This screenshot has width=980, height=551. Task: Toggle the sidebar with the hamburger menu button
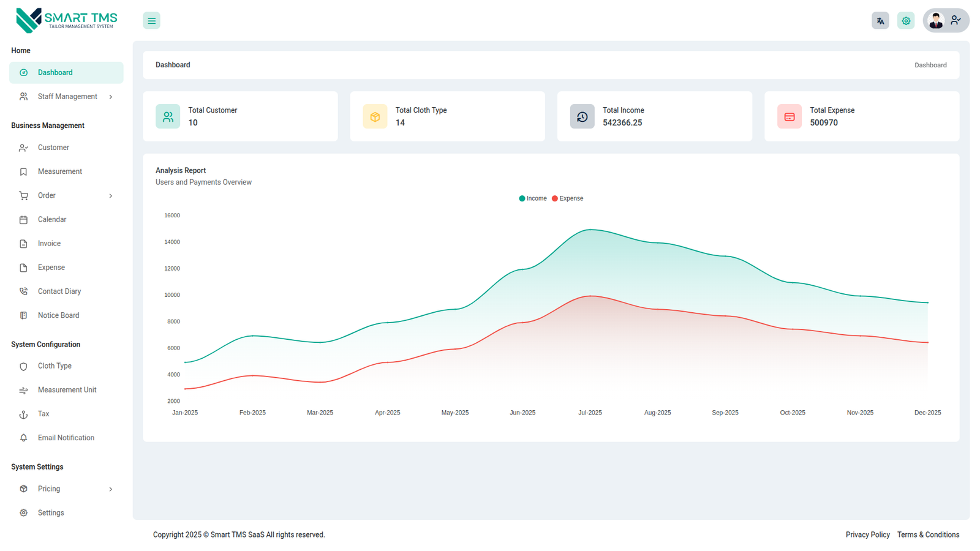click(151, 21)
